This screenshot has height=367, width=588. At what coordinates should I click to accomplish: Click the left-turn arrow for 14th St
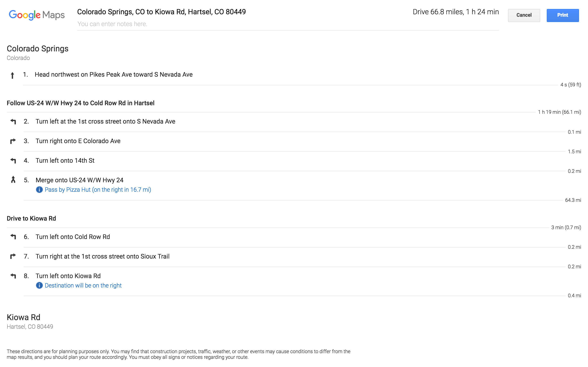[13, 160]
